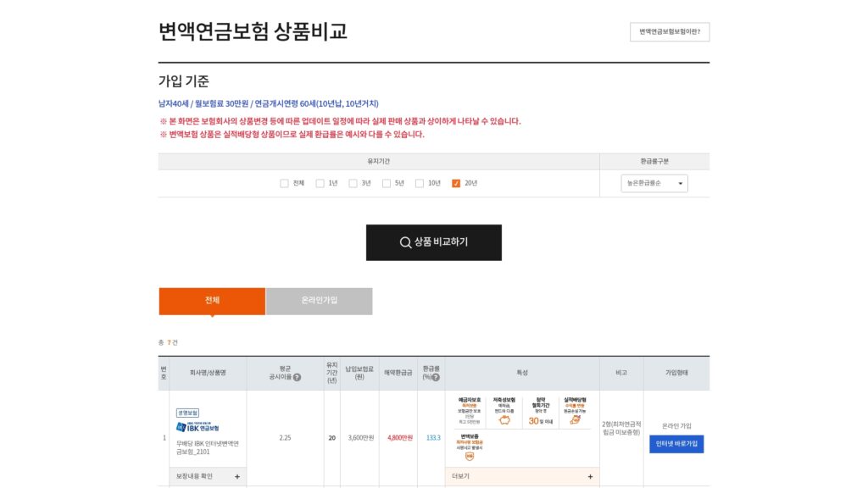Click the 평균 공시이율 help question icon

[297, 377]
